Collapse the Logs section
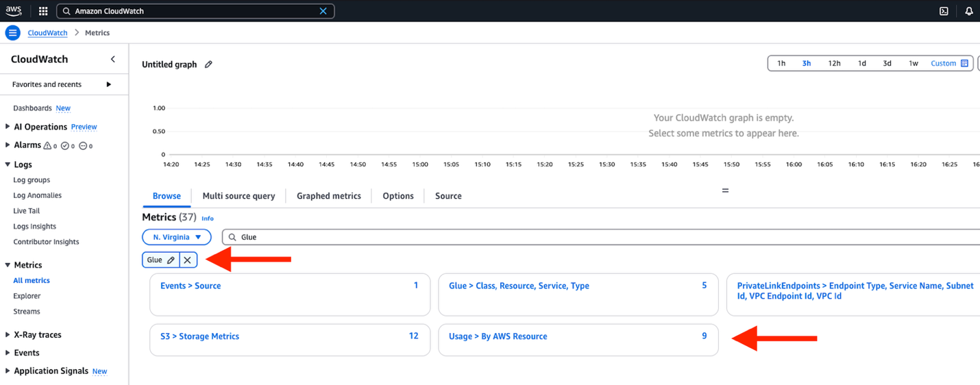Viewport: 980px width, 385px height. click(x=8, y=164)
